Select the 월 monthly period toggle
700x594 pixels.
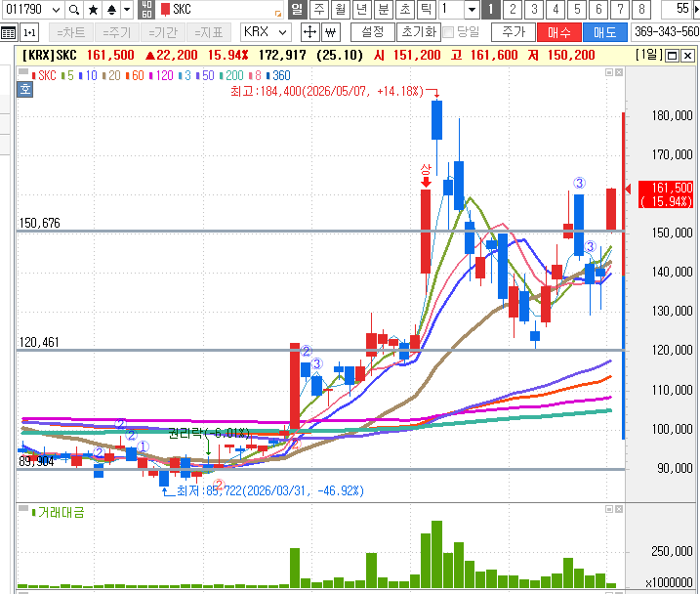(x=340, y=9)
